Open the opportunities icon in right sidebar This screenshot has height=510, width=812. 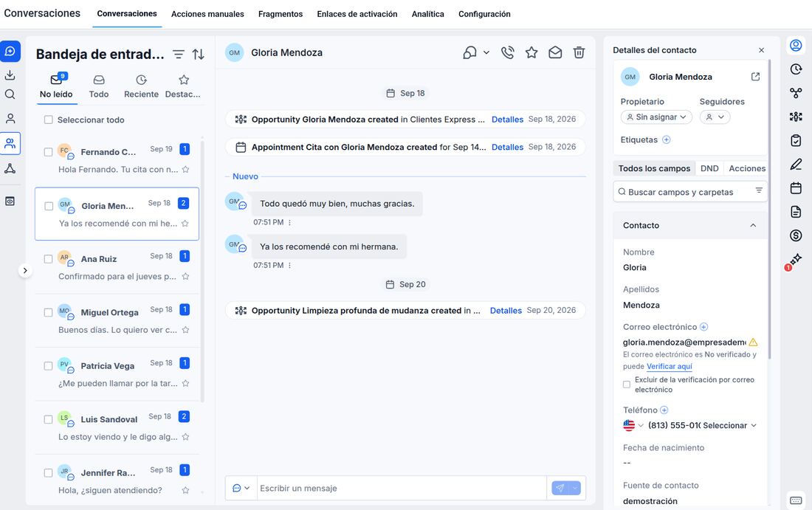coord(796,117)
